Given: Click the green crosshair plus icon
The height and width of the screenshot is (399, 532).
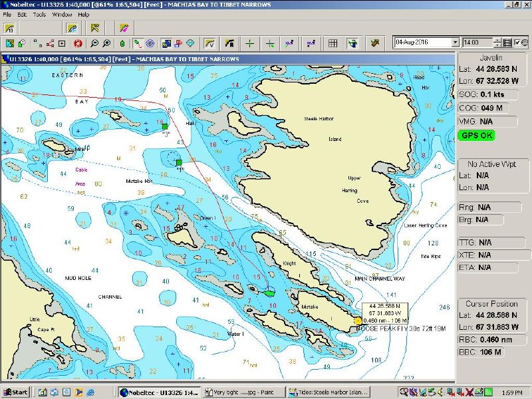Looking at the screenshot, I should (x=249, y=43).
